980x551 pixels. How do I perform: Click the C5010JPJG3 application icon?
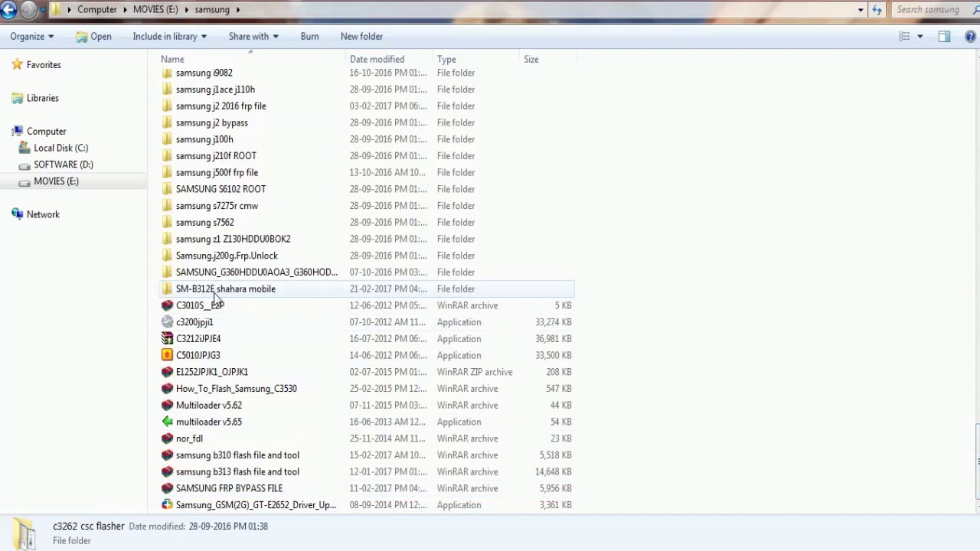point(167,355)
